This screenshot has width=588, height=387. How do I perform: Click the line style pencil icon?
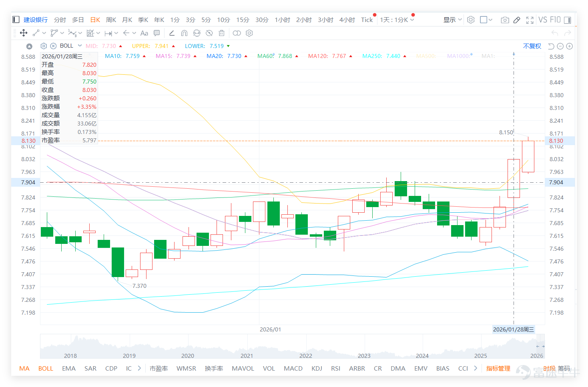pyautogui.click(x=172, y=33)
